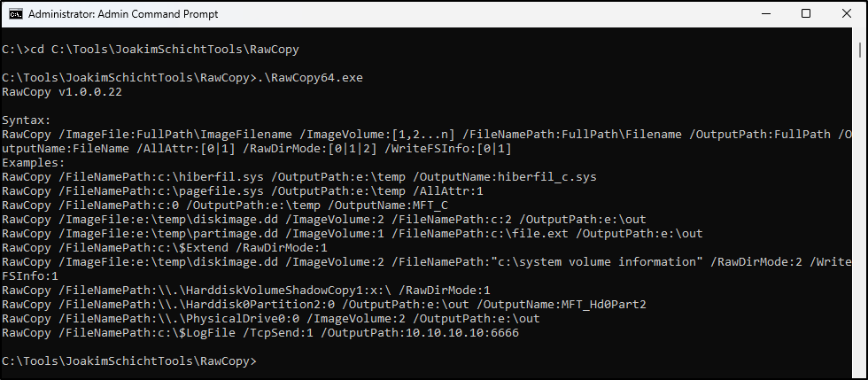Click the 'Examples:' heading line
The image size is (868, 380).
(x=34, y=163)
